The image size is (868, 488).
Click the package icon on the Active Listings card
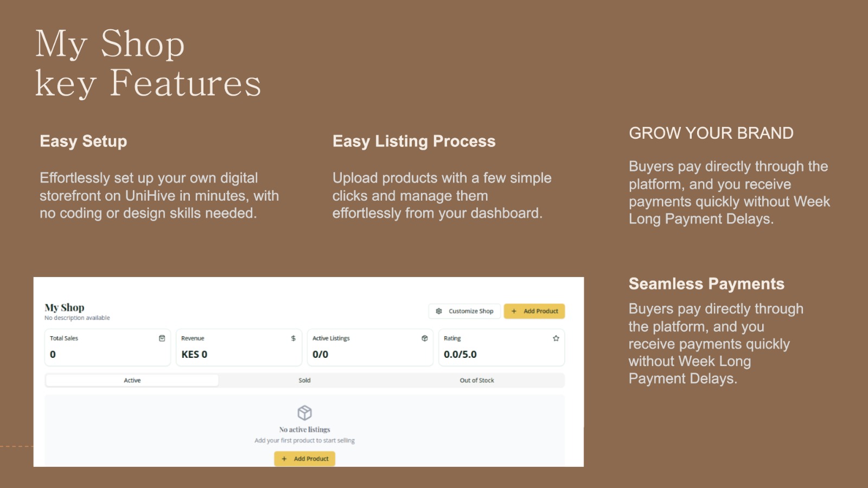coord(425,338)
